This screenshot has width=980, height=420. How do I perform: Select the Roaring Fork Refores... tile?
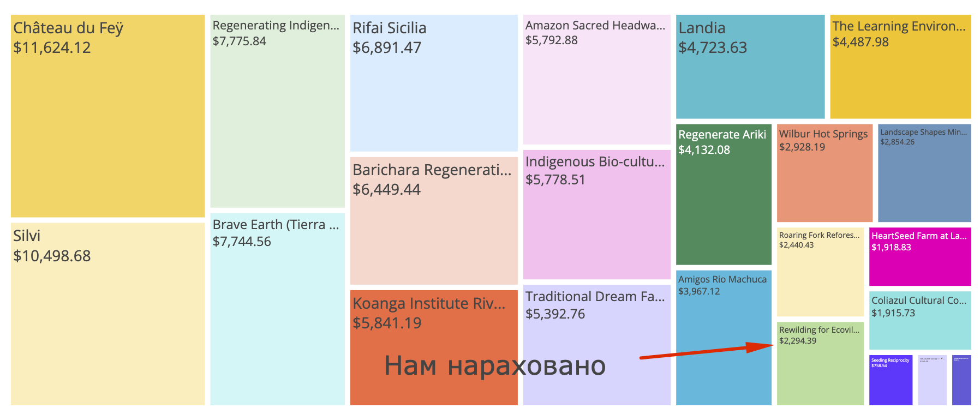[x=820, y=272]
